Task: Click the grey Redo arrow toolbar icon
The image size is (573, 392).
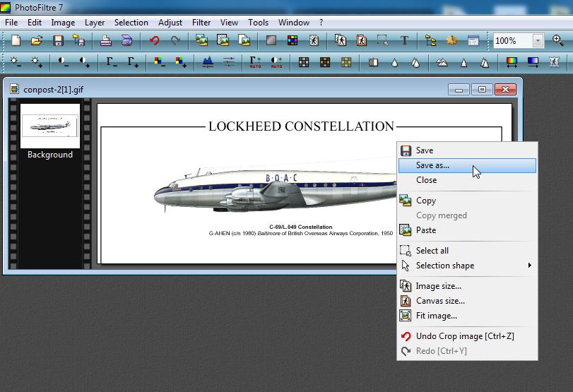Action: click(x=176, y=40)
